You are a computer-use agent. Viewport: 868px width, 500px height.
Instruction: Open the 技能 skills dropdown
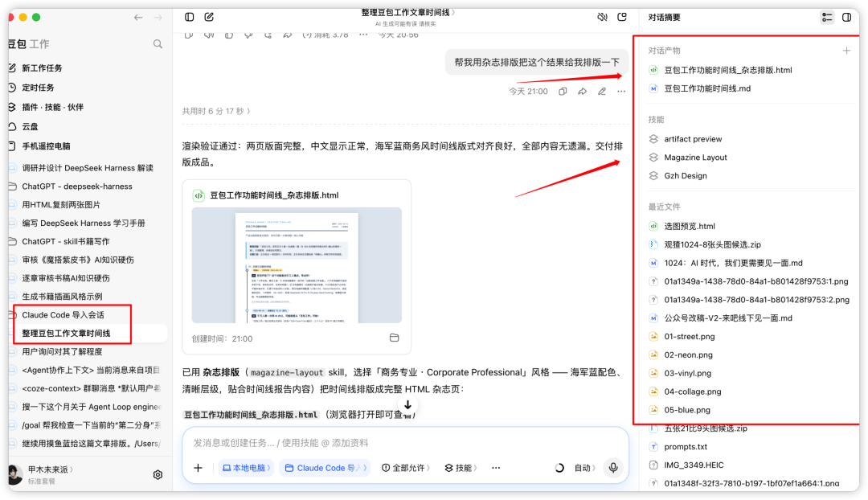(461, 468)
